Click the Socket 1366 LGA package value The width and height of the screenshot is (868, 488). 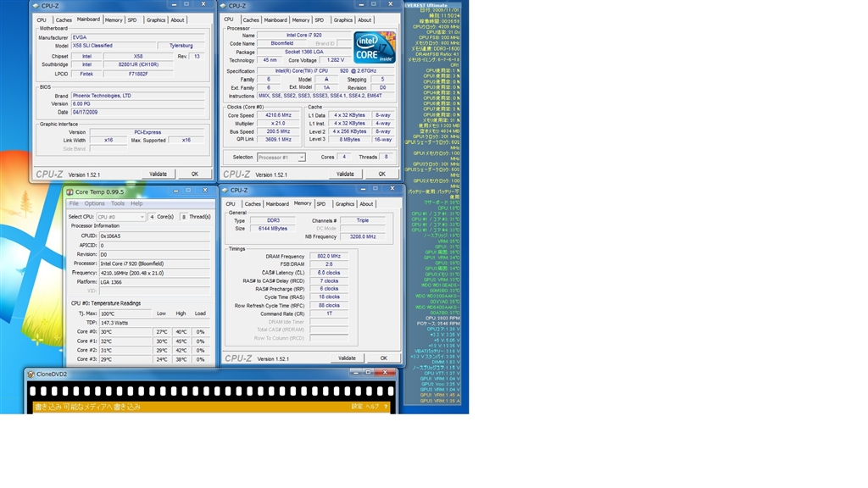(x=304, y=52)
